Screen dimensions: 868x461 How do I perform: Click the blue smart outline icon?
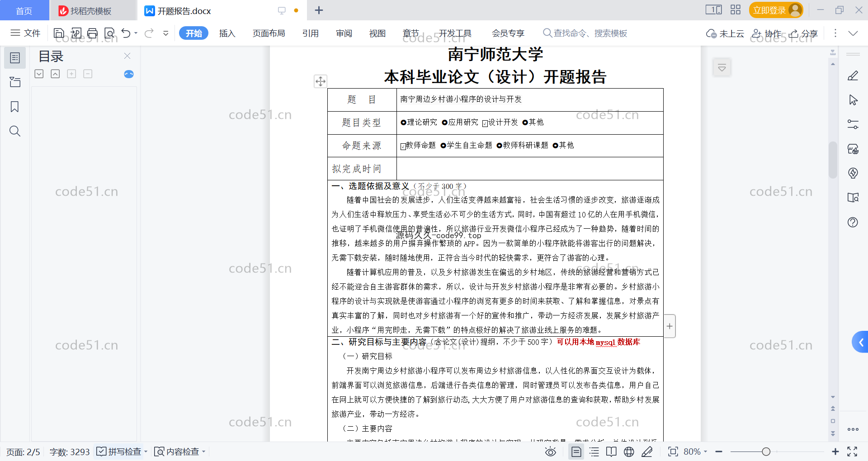tap(129, 74)
